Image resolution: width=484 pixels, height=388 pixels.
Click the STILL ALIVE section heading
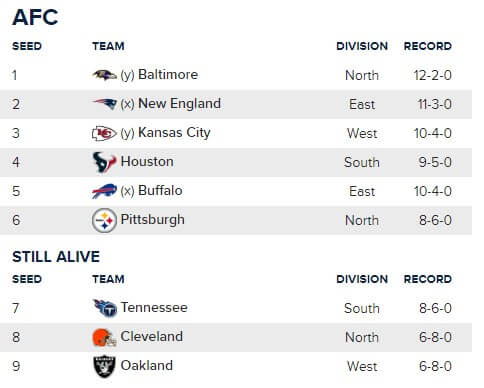56,257
